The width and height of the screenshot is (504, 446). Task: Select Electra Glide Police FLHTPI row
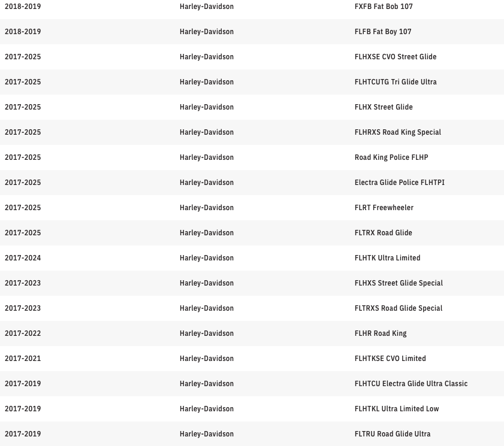point(400,183)
